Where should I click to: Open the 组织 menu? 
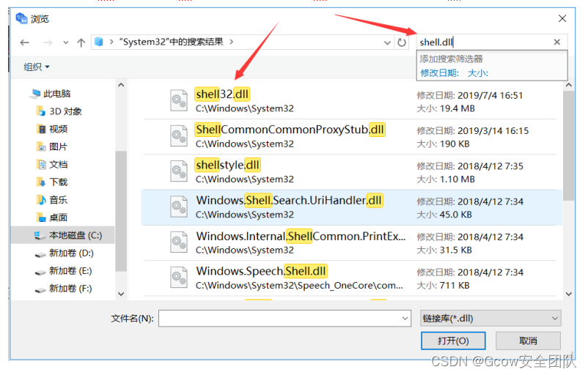point(37,67)
